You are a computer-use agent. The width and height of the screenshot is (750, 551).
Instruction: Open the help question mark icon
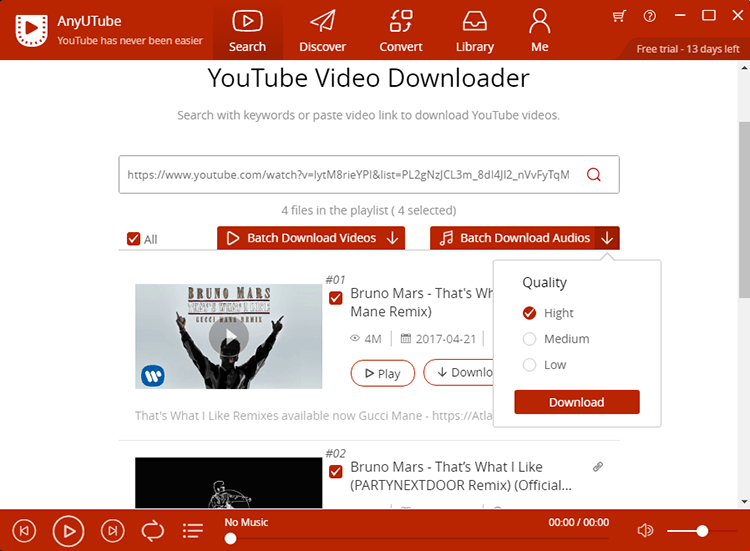click(x=650, y=16)
